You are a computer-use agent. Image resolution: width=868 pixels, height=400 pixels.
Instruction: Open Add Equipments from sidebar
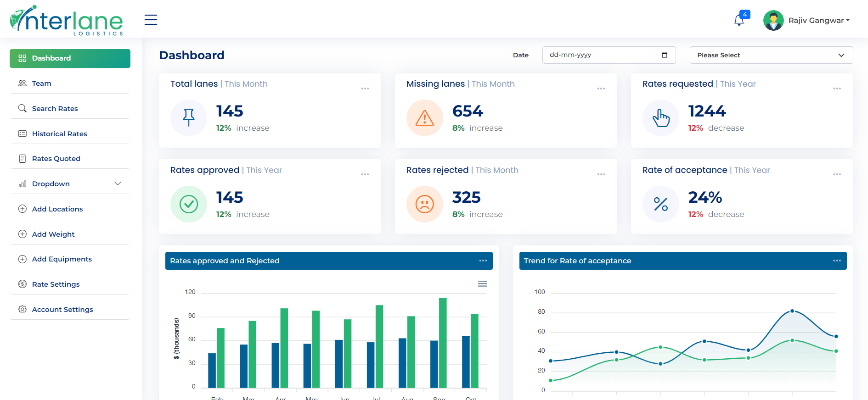point(70,259)
